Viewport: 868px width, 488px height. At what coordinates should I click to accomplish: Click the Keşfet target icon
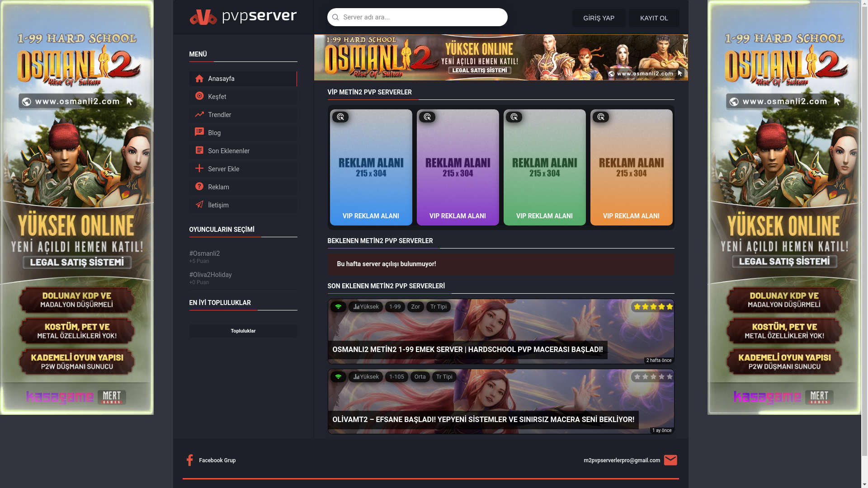pyautogui.click(x=199, y=96)
